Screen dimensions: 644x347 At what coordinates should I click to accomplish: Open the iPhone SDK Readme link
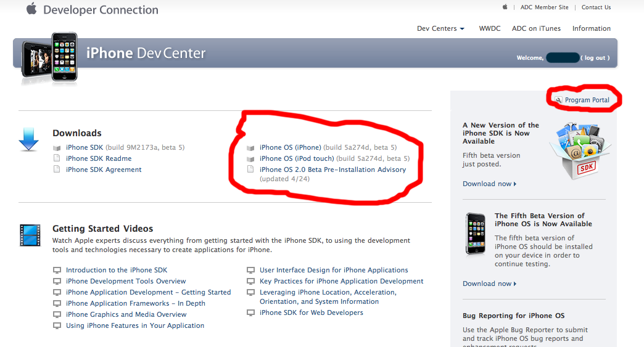point(99,158)
